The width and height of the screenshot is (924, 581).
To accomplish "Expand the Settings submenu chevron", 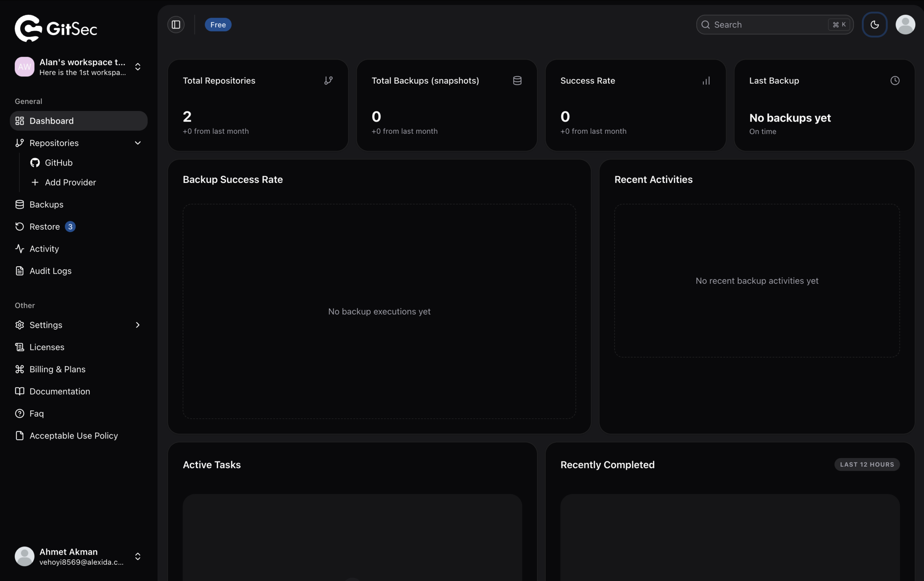I will click(138, 325).
